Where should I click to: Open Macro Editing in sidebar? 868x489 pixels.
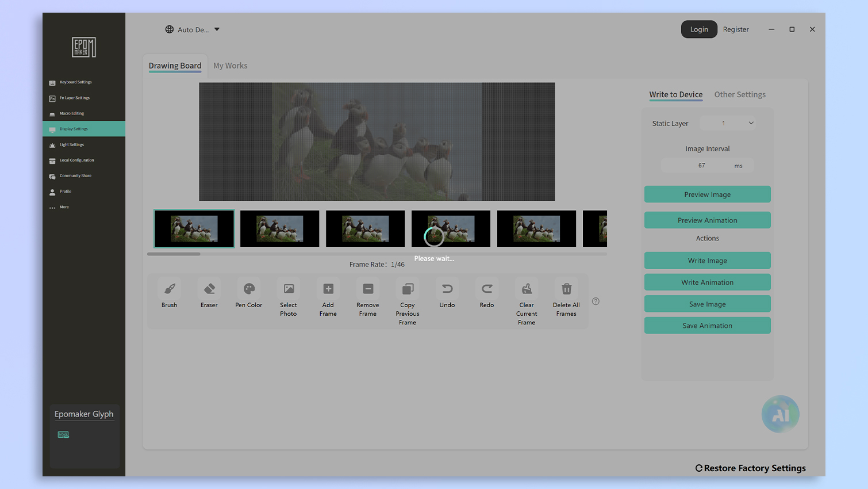point(84,113)
